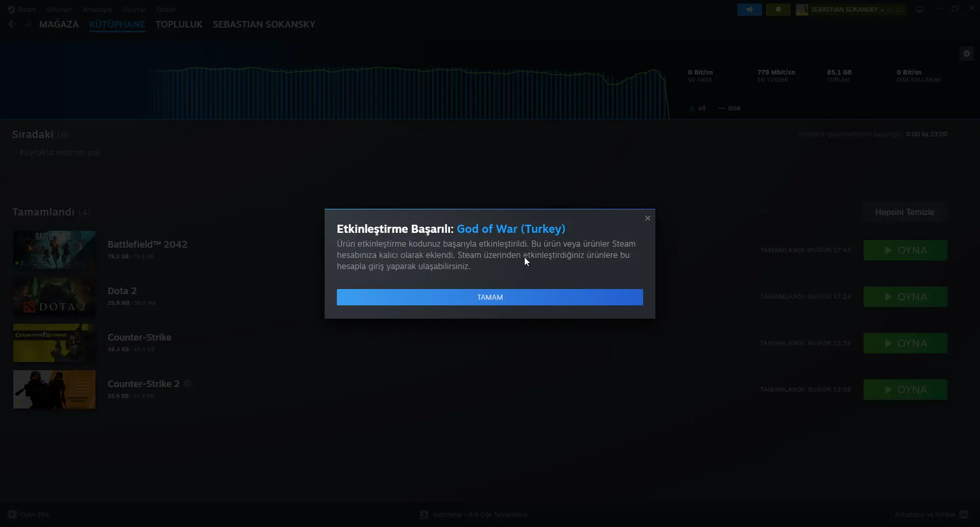The width and height of the screenshot is (980, 527).
Task: Select the Battlefield™ 2042 title text
Action: point(148,244)
